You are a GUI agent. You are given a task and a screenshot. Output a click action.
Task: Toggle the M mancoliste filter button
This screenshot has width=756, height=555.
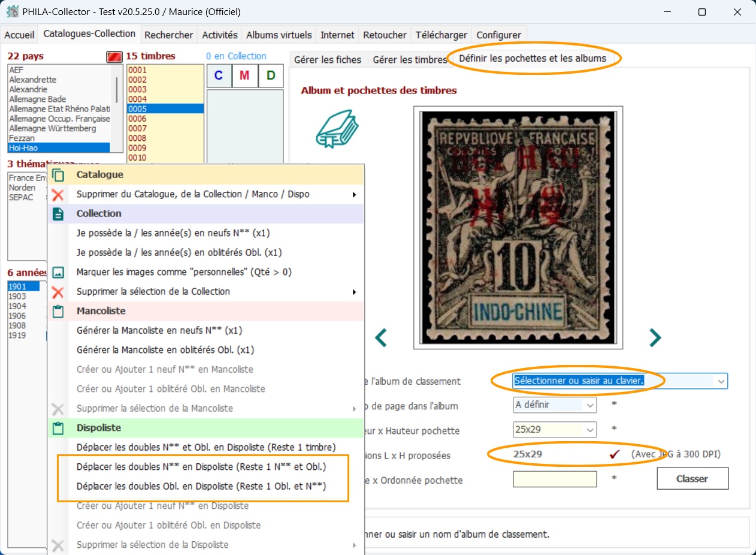point(244,76)
